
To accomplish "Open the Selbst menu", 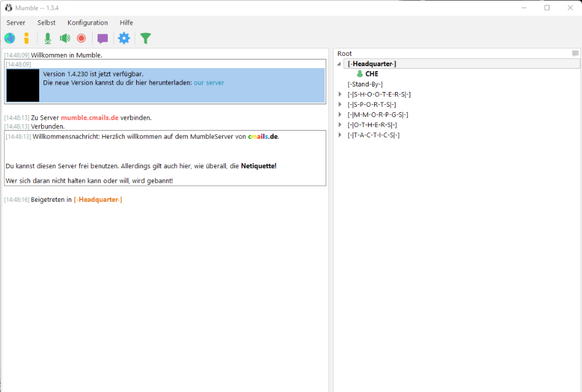I will point(47,23).
